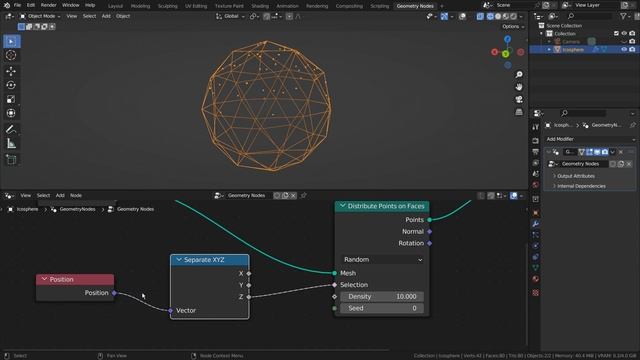Open the Render menu

[x=49, y=5]
